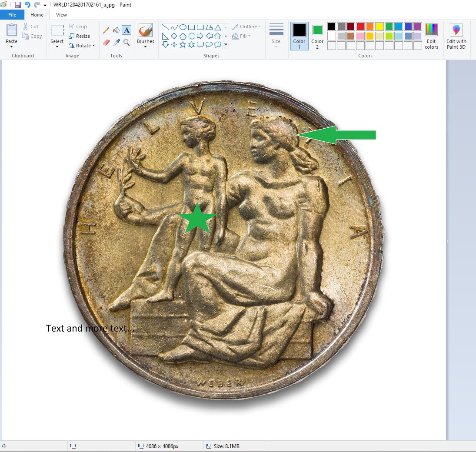The width and height of the screenshot is (476, 452).
Task: Choose the Oval shape
Action: [x=183, y=27]
